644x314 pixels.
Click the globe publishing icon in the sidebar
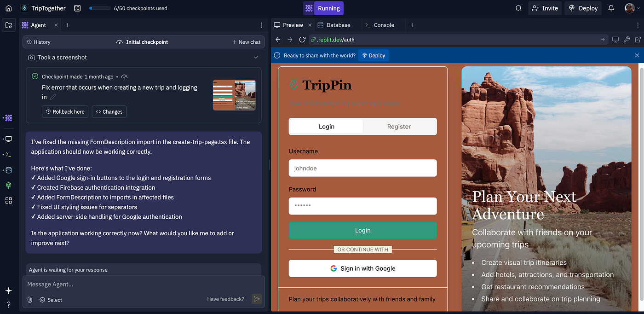coord(8,186)
